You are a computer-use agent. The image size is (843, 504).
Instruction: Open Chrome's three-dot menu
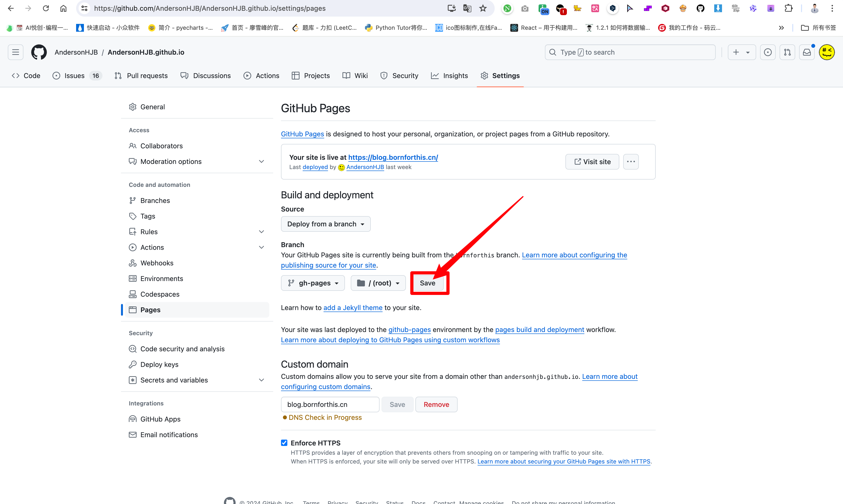pos(832,8)
